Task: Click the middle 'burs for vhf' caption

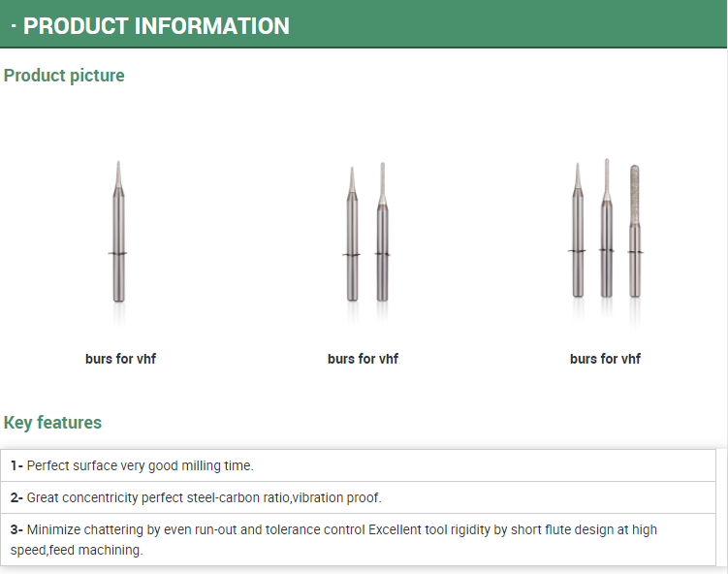Action: (x=364, y=359)
